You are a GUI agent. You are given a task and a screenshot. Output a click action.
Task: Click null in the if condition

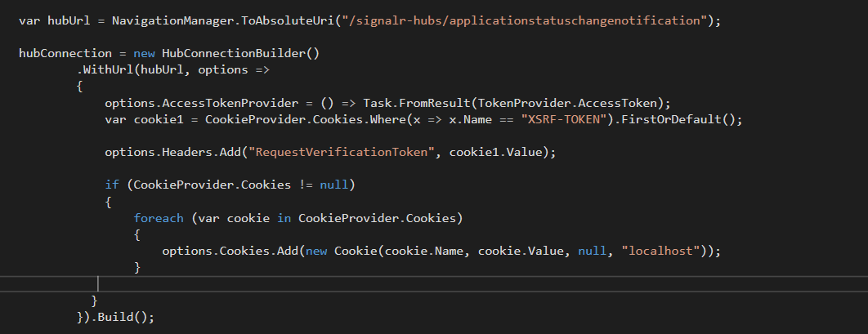coord(335,185)
